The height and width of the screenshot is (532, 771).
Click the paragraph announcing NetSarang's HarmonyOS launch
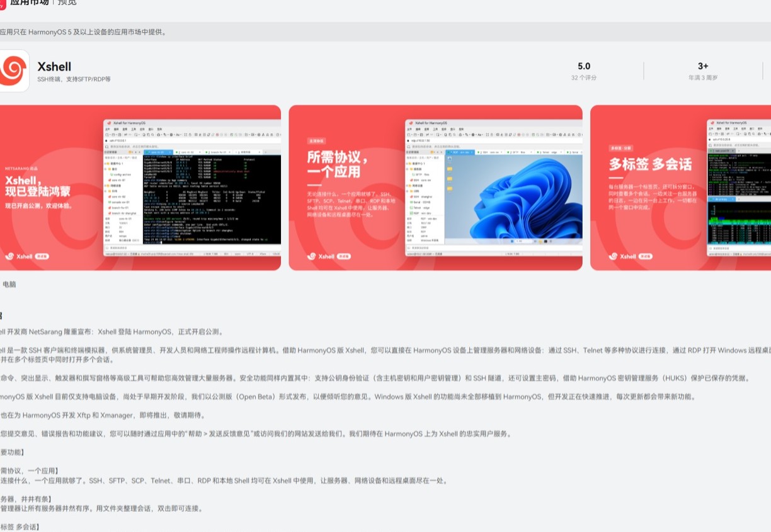112,332
